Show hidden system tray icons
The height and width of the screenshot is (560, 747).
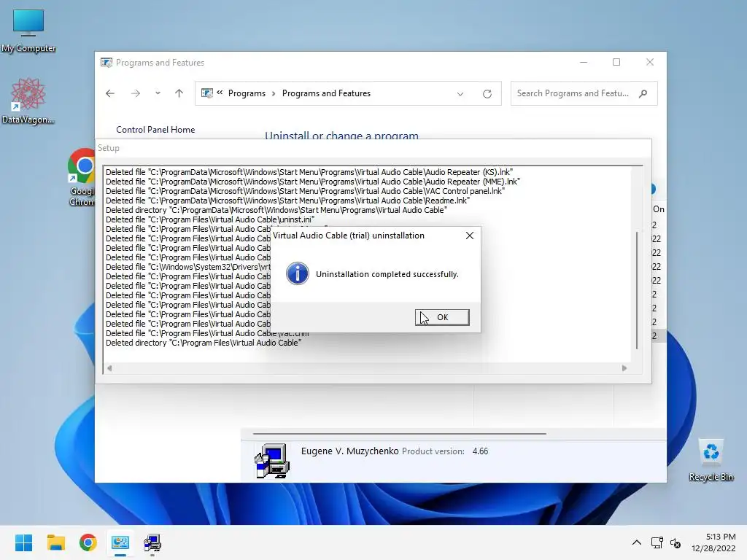(x=636, y=542)
